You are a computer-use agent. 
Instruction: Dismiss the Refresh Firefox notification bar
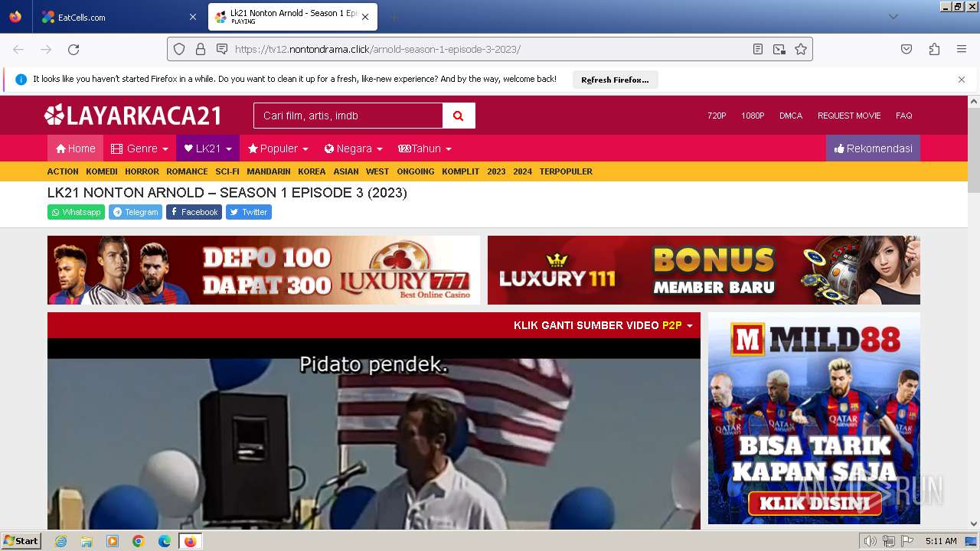click(x=962, y=80)
